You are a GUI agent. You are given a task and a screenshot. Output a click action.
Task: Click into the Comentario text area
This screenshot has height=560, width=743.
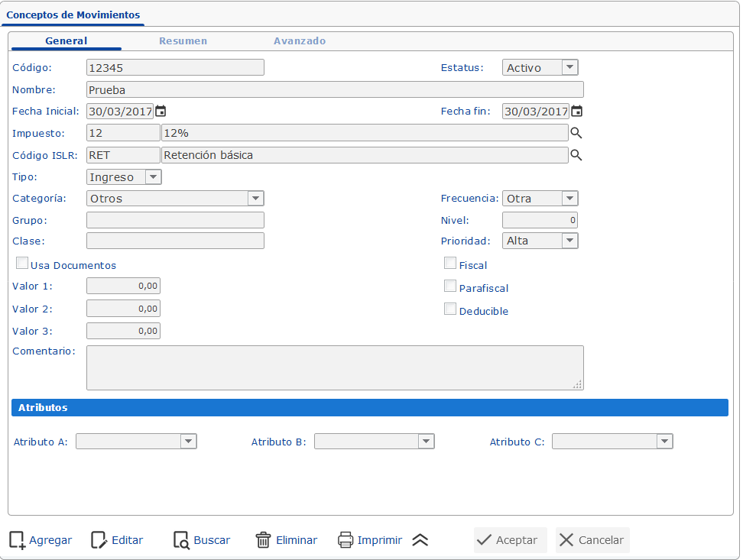point(334,367)
